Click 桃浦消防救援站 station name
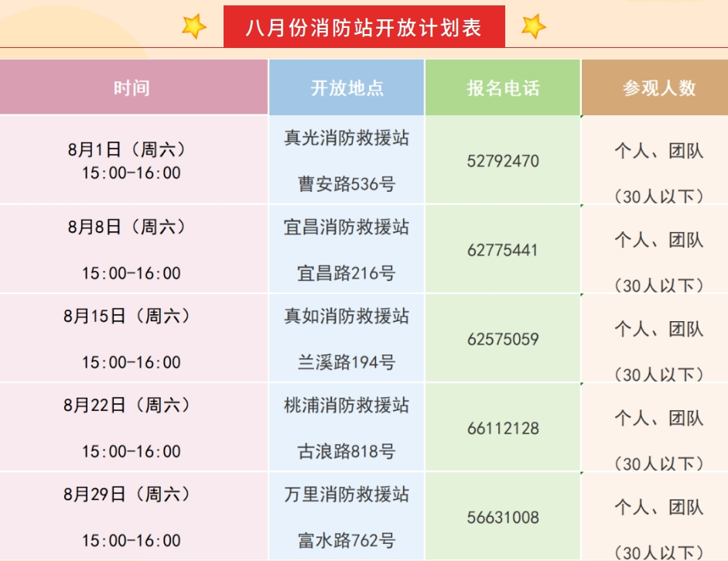Image resolution: width=728 pixels, height=561 pixels. pyautogui.click(x=347, y=405)
